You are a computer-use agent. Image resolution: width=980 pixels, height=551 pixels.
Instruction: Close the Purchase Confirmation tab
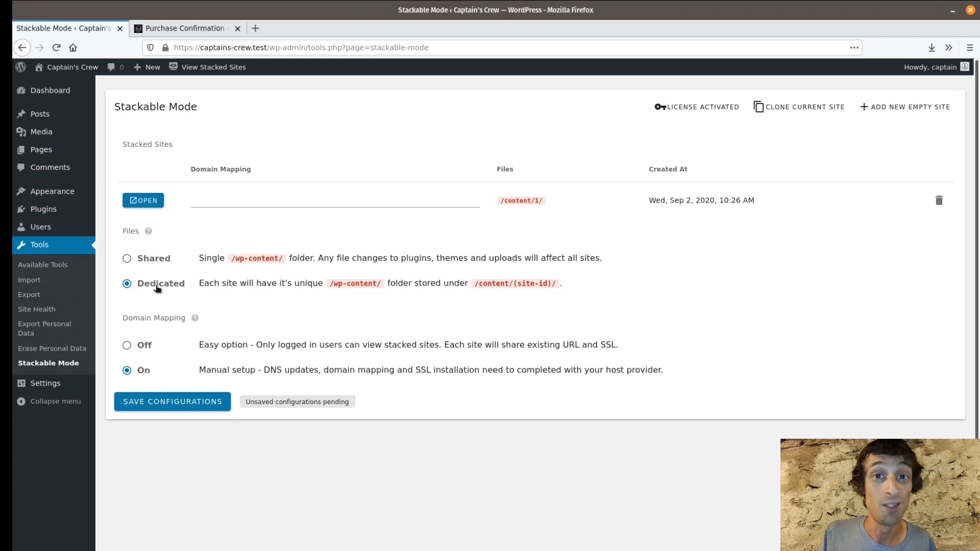pos(237,29)
